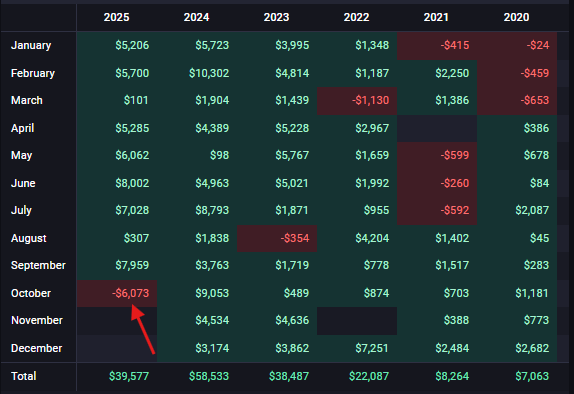The width and height of the screenshot is (574, 394).
Task: Select the October 2023 cell $489
Action: point(277,293)
